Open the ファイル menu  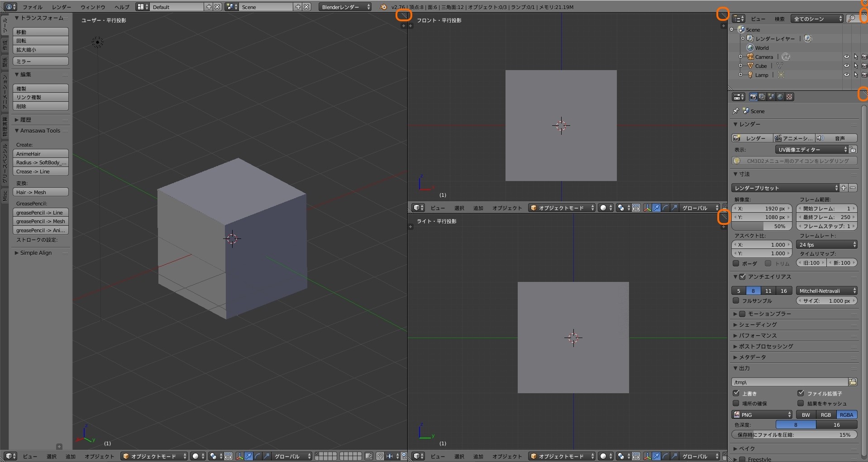[x=33, y=7]
